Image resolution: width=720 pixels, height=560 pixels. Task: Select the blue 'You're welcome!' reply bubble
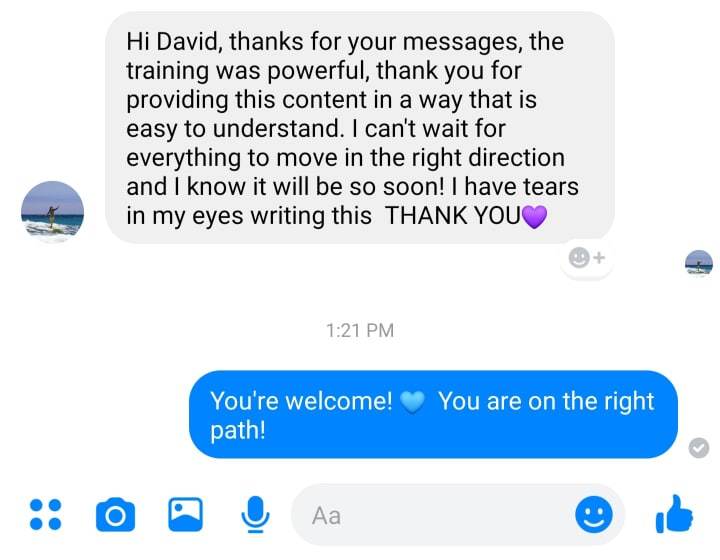point(433,414)
